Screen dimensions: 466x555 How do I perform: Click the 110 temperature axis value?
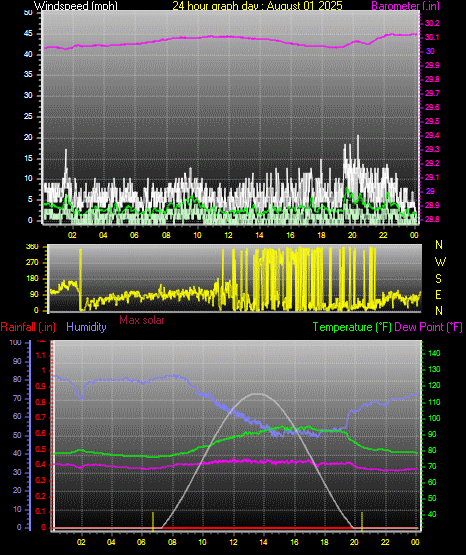434,402
